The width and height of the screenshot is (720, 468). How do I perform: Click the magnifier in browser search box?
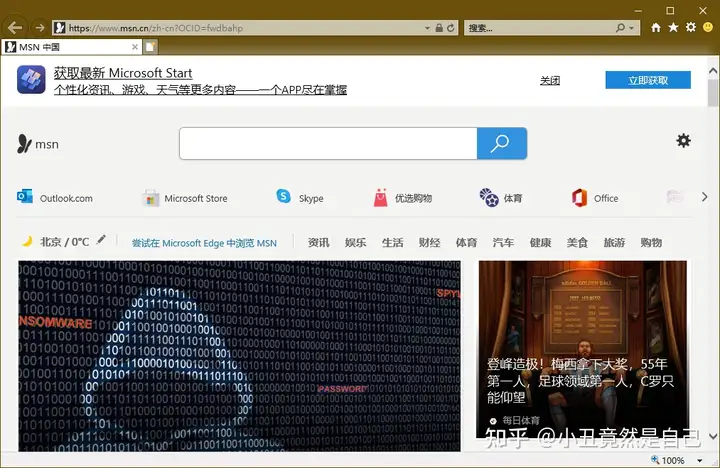tap(620, 28)
